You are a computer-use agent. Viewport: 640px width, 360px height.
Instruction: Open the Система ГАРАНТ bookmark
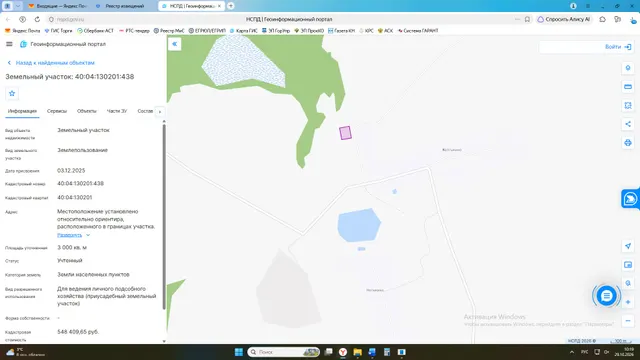(x=418, y=31)
